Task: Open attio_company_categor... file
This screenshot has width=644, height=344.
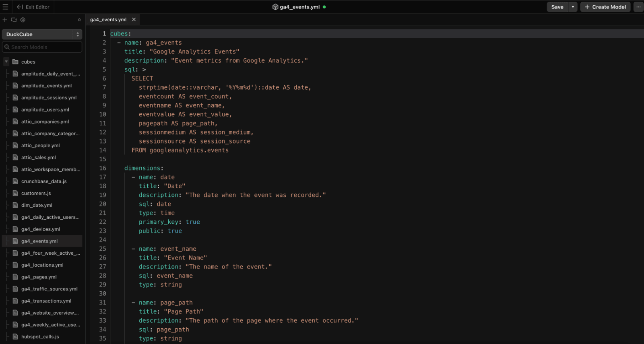Action: point(50,134)
